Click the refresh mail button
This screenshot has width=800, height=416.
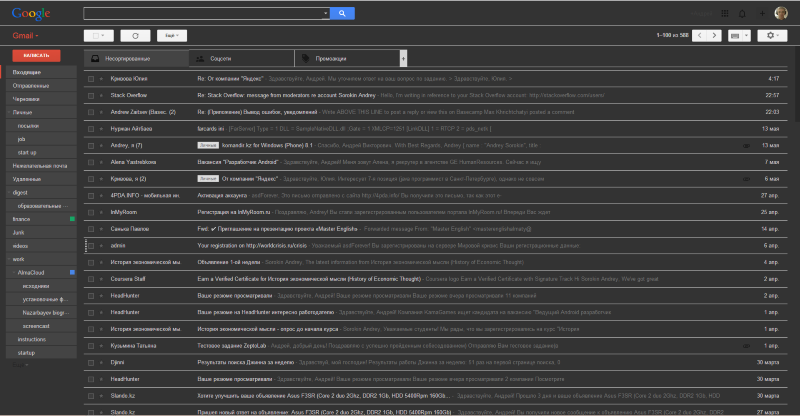point(135,36)
